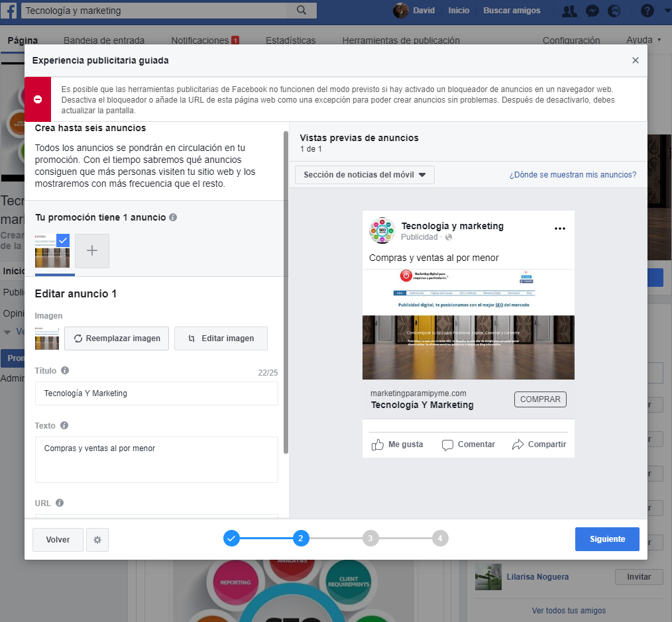
Task: Expand the Ayuda dropdown arrow
Action: [659, 40]
